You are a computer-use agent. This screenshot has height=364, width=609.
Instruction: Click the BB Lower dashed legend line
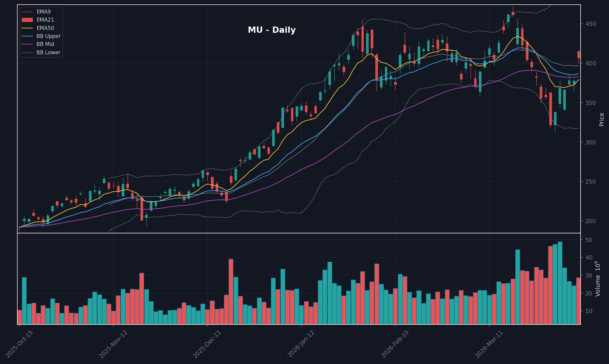pyautogui.click(x=27, y=52)
